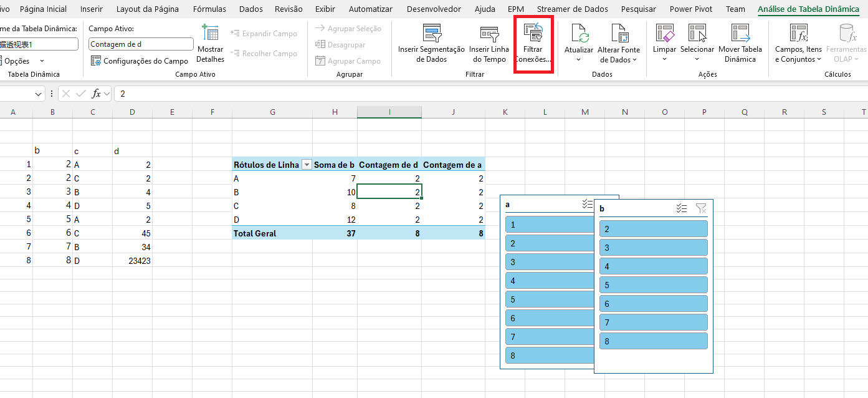Open the Rótulos de Linha filter dropdown

306,165
